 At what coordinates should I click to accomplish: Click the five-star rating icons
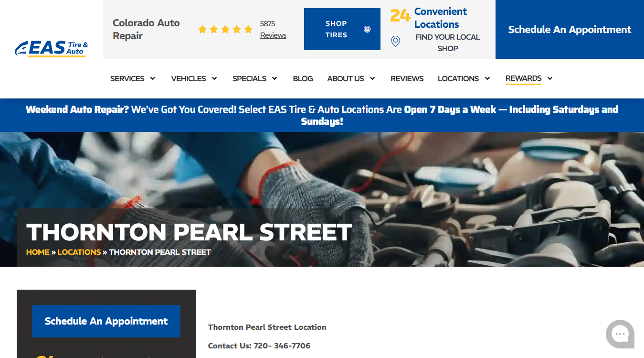pos(225,29)
